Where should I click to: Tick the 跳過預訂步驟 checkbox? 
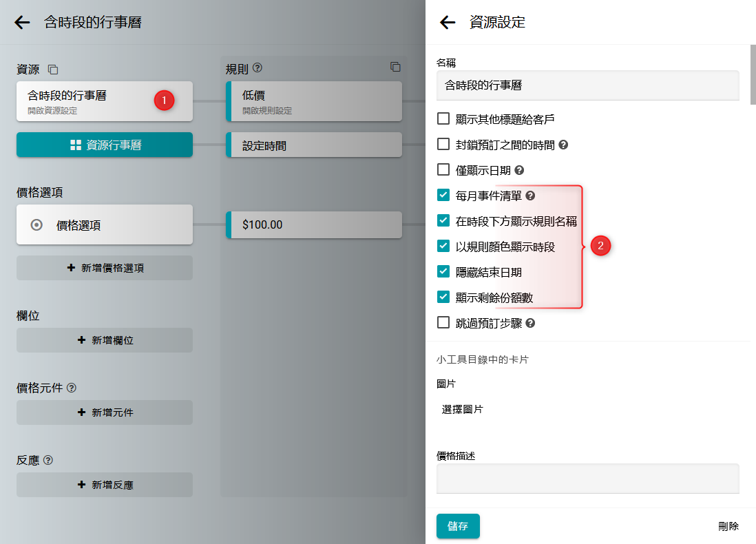pyautogui.click(x=443, y=322)
